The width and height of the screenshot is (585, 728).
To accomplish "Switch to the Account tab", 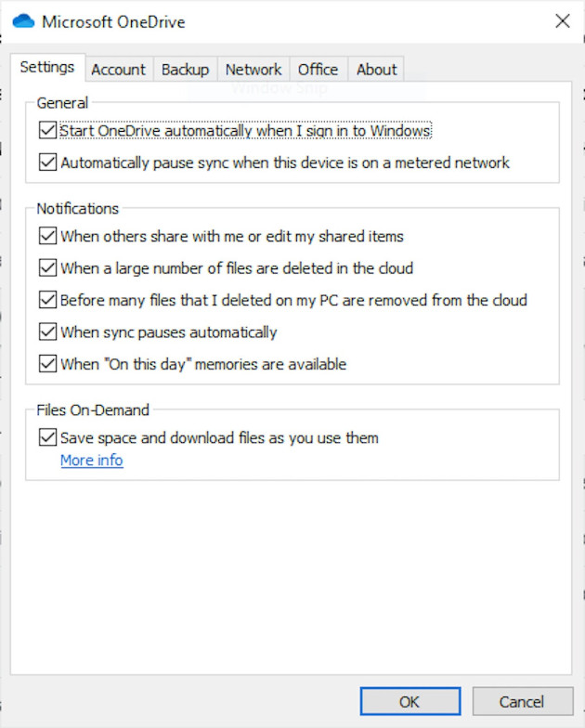I will point(118,70).
